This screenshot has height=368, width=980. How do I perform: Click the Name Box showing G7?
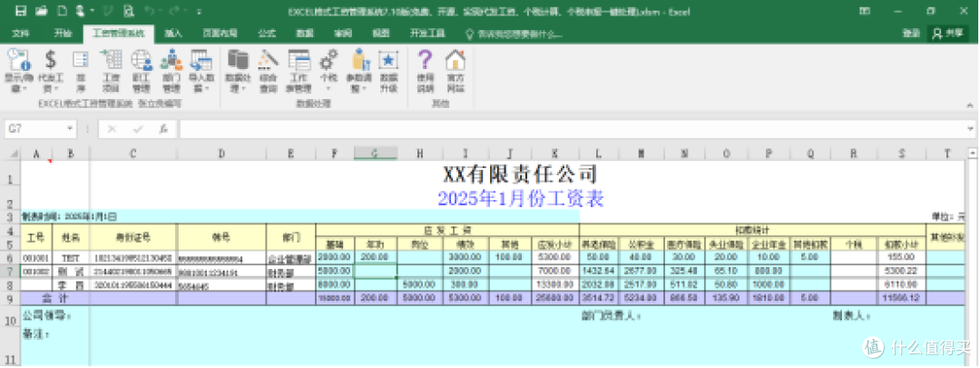(x=35, y=129)
